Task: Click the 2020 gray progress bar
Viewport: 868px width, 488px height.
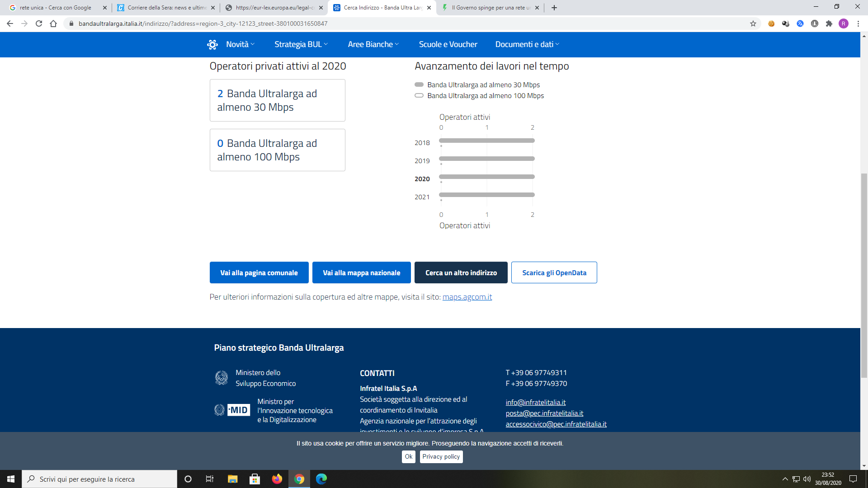Action: click(486, 177)
